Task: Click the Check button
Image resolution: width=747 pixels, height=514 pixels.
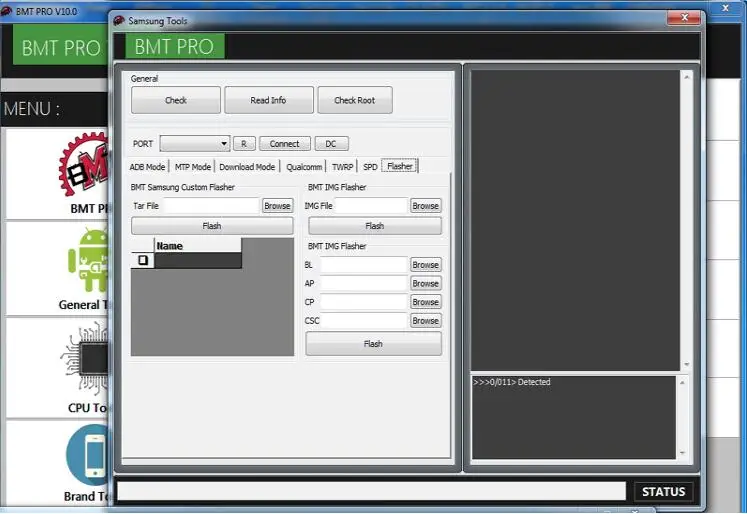Action: (176, 100)
